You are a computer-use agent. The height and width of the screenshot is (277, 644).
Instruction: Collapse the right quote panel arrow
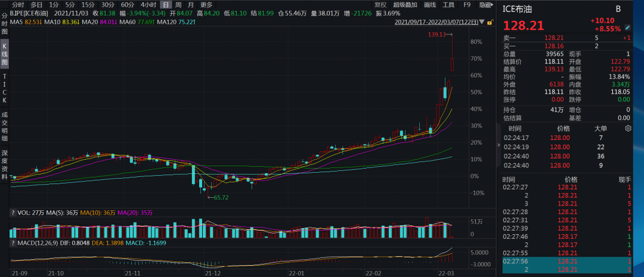point(499,144)
